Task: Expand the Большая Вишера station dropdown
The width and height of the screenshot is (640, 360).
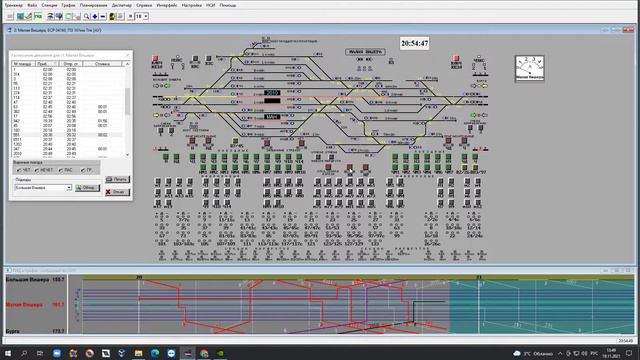Action: [69, 188]
